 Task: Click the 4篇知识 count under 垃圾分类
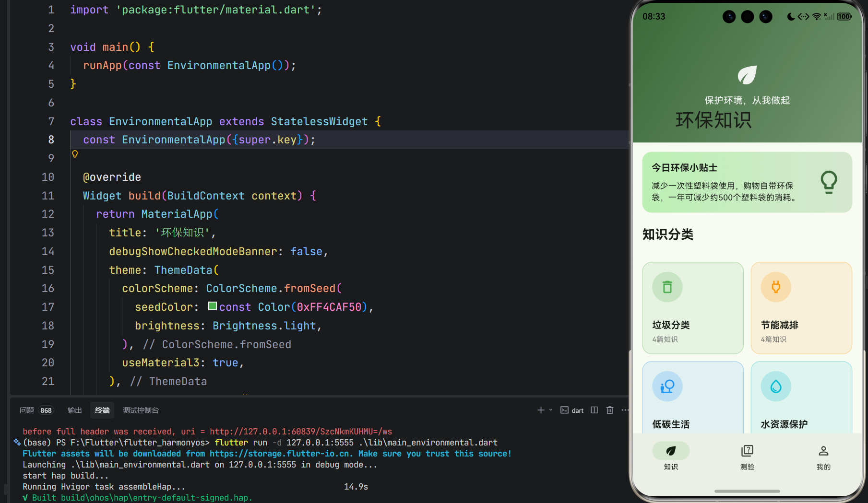click(665, 339)
